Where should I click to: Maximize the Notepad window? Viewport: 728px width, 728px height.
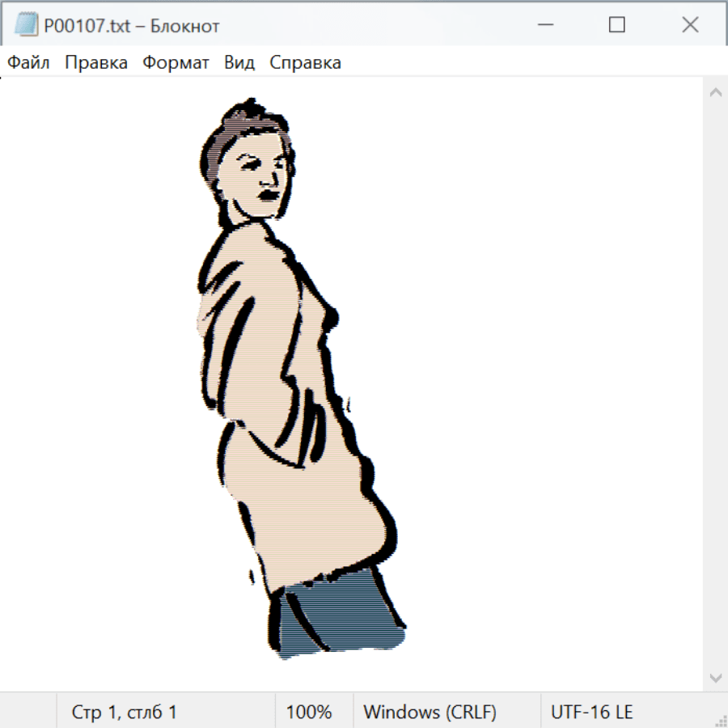[616, 26]
